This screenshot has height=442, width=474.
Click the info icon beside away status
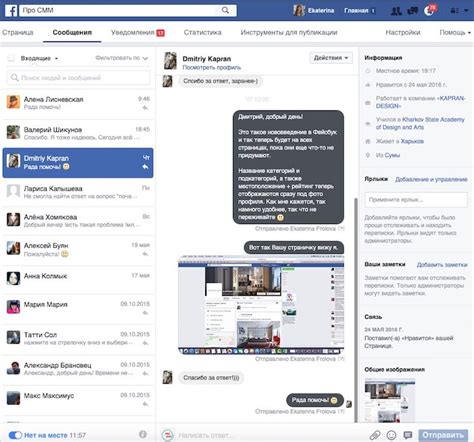coord(143,434)
